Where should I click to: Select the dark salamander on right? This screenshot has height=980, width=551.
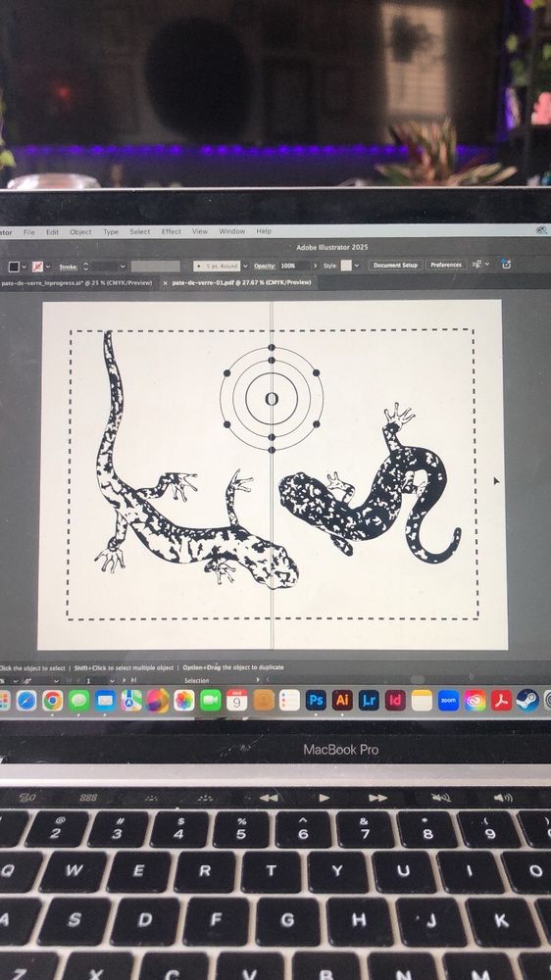click(373, 484)
